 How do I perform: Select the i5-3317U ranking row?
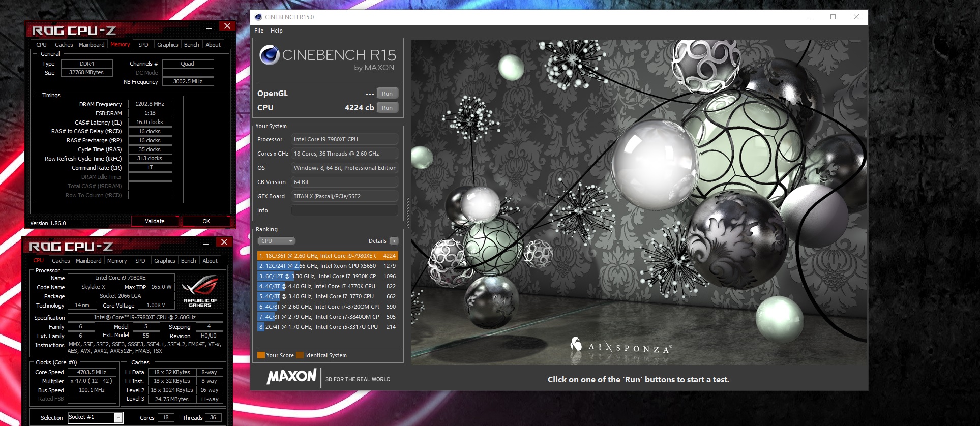point(328,327)
